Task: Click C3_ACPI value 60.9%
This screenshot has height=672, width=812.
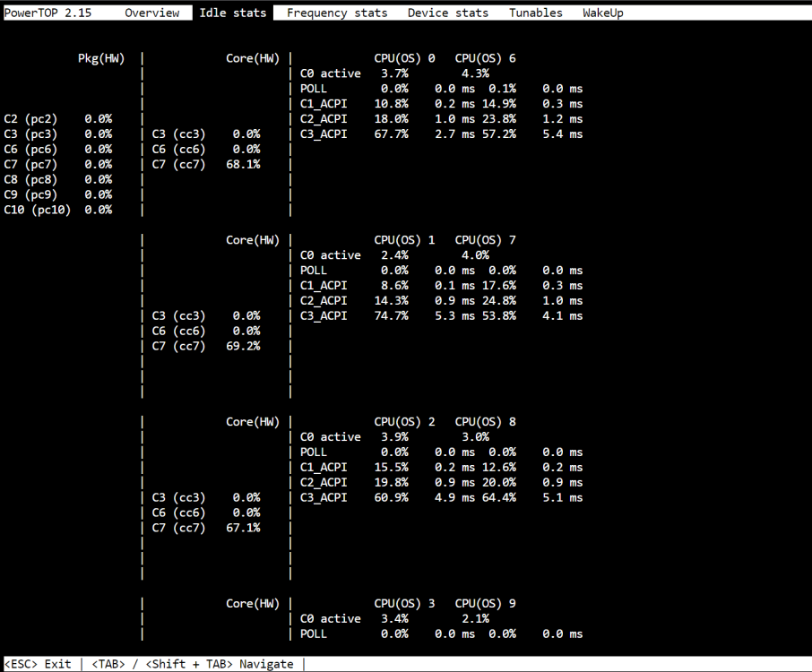Action: pos(392,497)
